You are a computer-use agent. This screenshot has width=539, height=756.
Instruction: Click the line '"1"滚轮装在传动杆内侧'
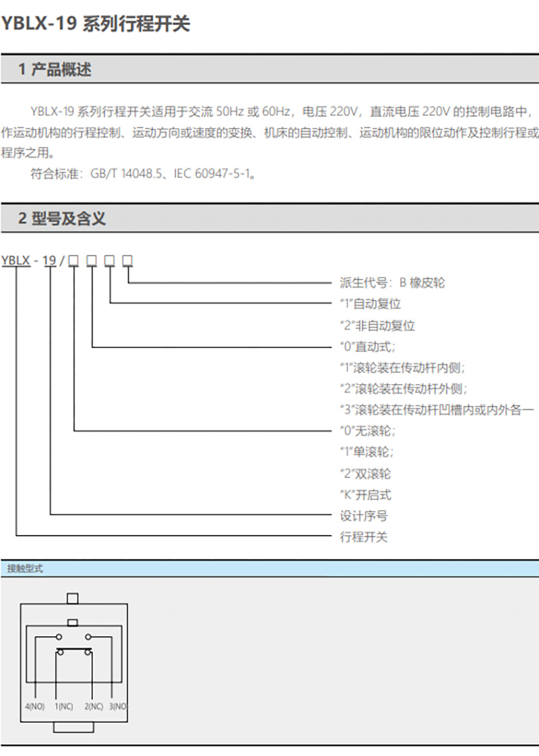click(402, 368)
